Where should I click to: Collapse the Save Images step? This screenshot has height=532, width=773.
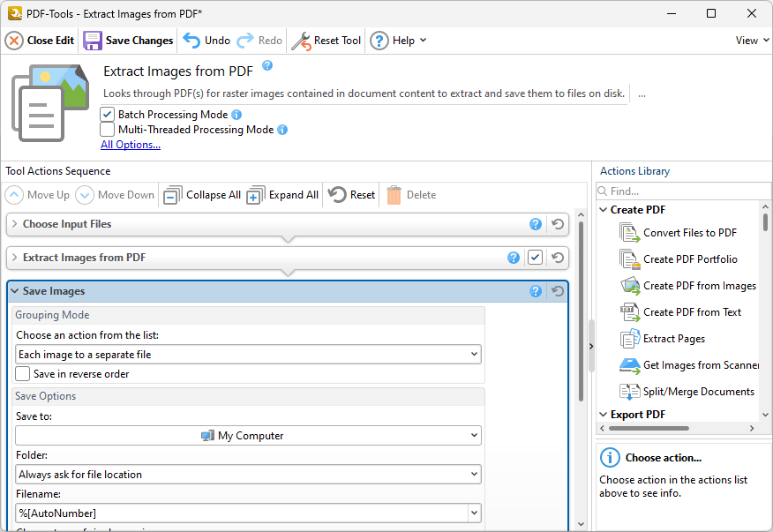[14, 291]
